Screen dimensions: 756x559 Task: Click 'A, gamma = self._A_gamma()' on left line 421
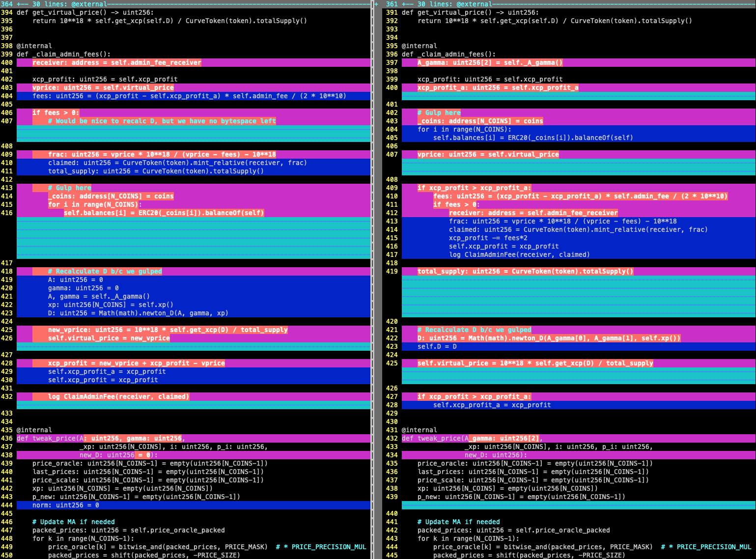(x=99, y=296)
